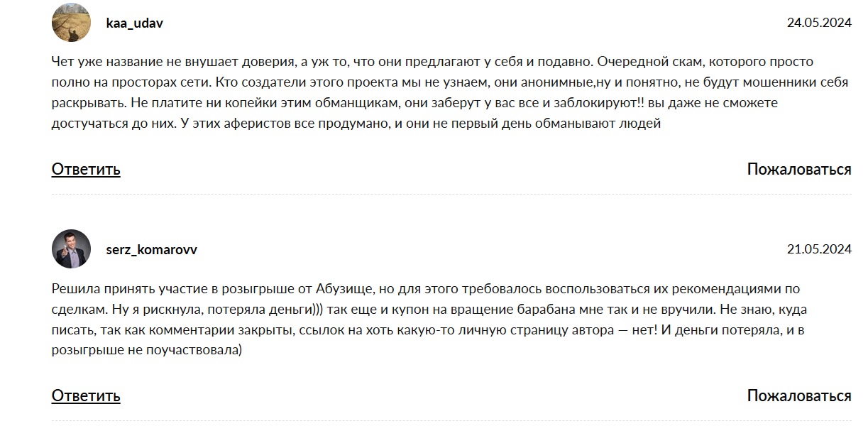Click the dashed separator below serz_komarovv's comment

[451, 420]
